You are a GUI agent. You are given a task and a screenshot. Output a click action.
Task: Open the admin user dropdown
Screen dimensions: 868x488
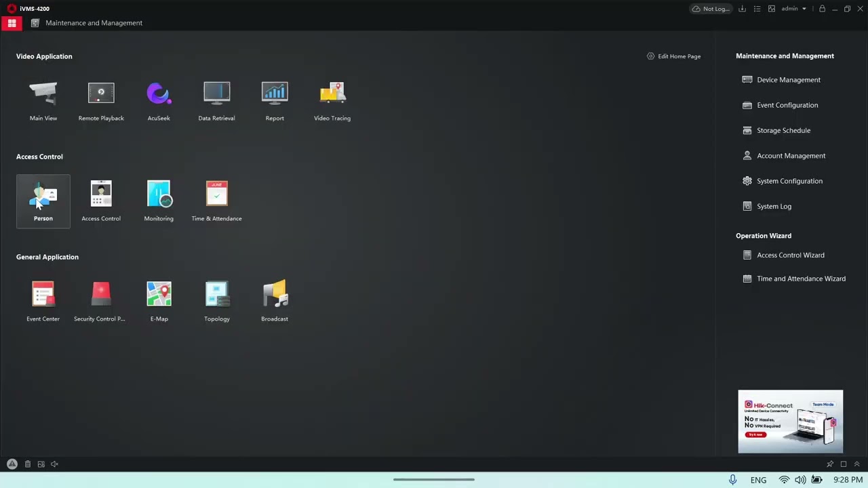tap(793, 9)
